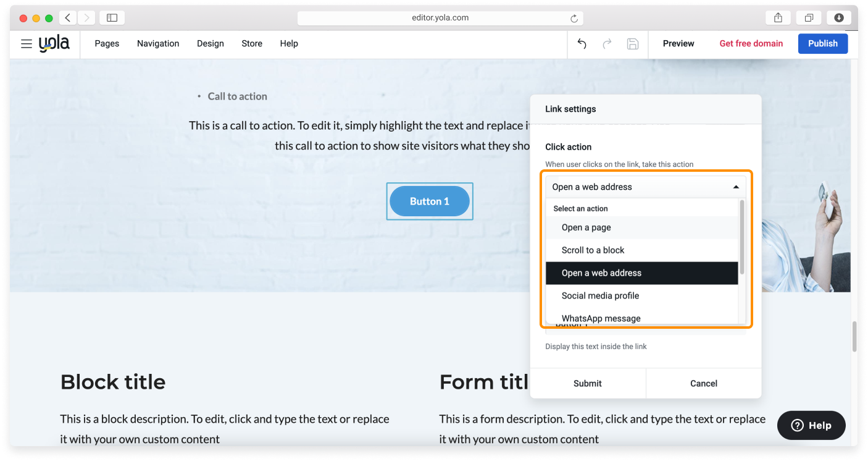Viewport: 868px width, 461px height.
Task: Select 'Open a page' option
Action: coord(586,227)
